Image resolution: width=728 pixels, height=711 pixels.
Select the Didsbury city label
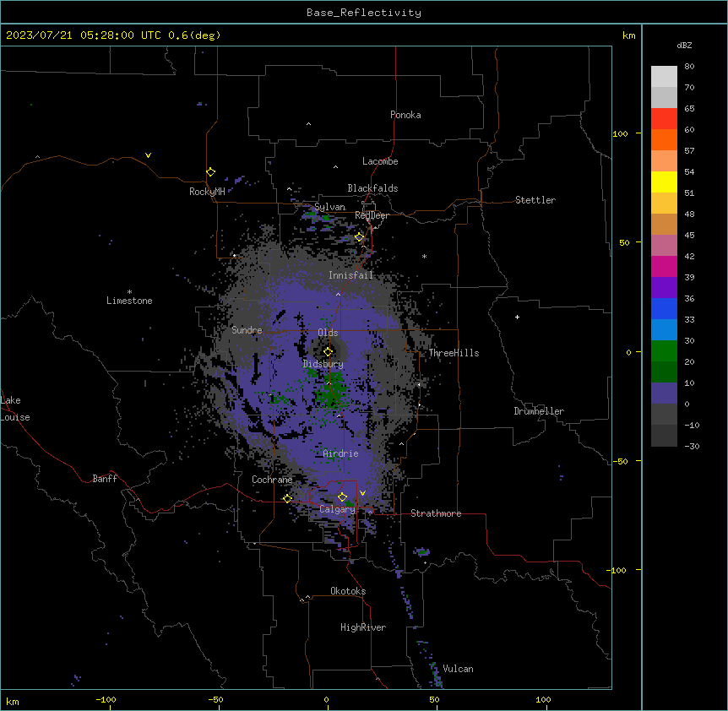(x=323, y=364)
